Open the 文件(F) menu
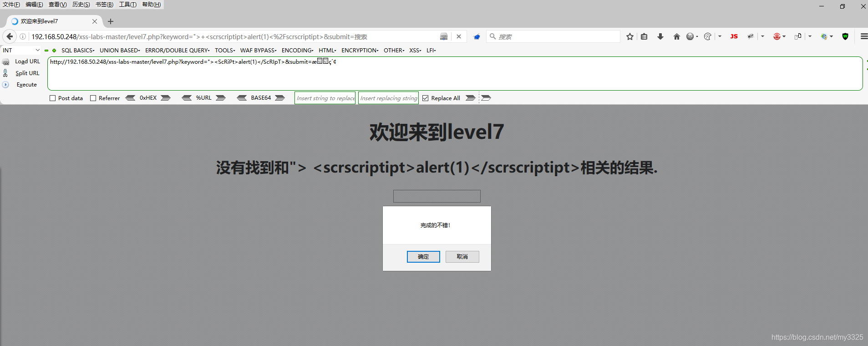The image size is (868, 346). pyautogui.click(x=11, y=5)
